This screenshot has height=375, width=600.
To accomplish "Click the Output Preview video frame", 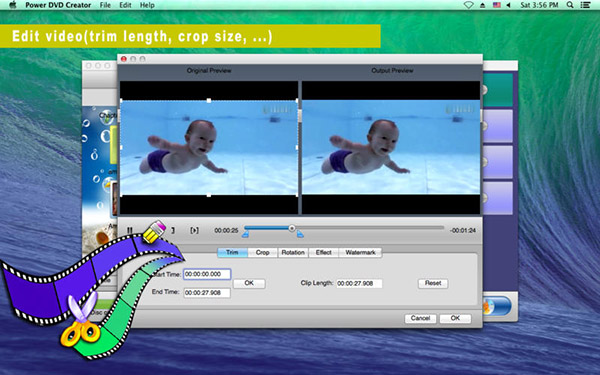I will [391, 147].
